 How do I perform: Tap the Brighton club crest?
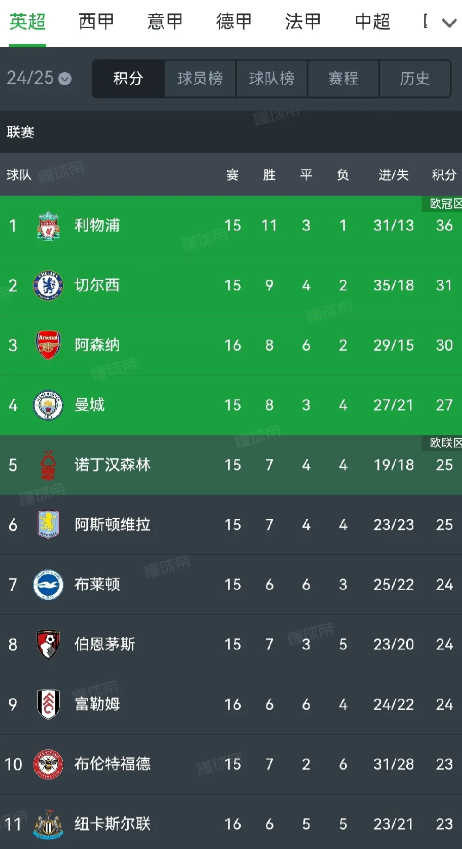(48, 585)
